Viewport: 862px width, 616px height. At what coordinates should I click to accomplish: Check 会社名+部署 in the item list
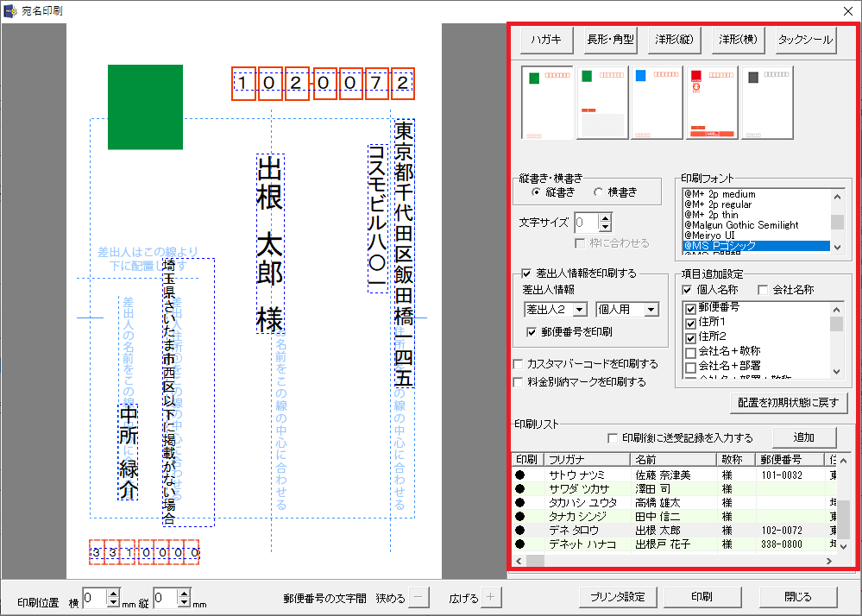pyautogui.click(x=691, y=367)
